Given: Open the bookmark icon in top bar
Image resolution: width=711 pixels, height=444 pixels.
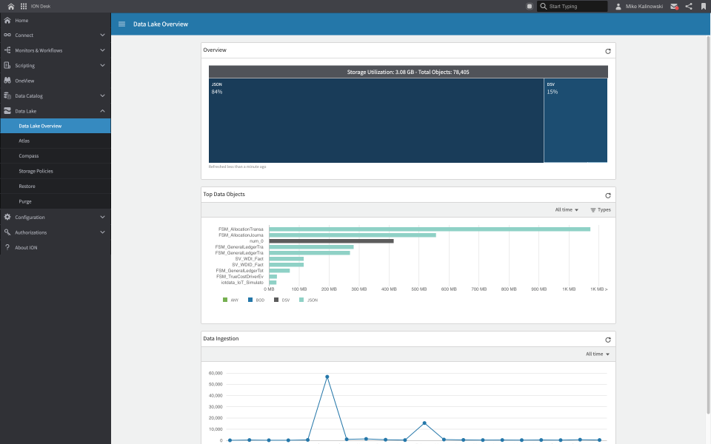Looking at the screenshot, I should click(703, 6).
